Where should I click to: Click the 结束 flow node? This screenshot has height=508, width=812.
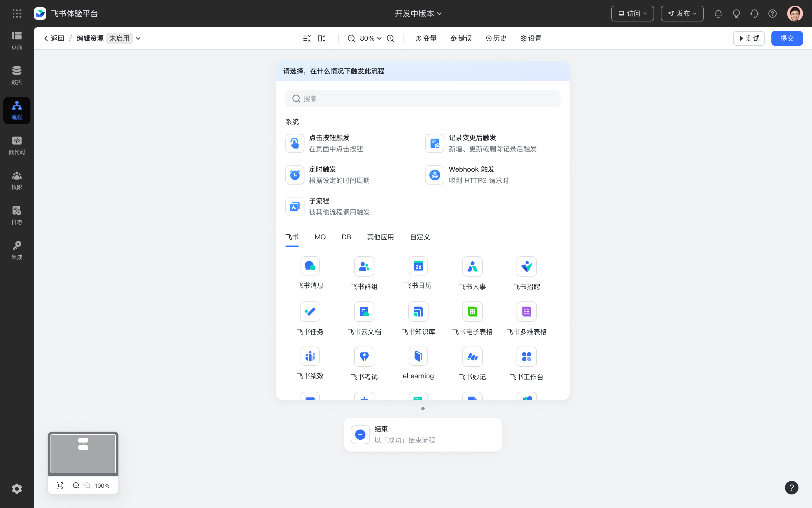422,434
